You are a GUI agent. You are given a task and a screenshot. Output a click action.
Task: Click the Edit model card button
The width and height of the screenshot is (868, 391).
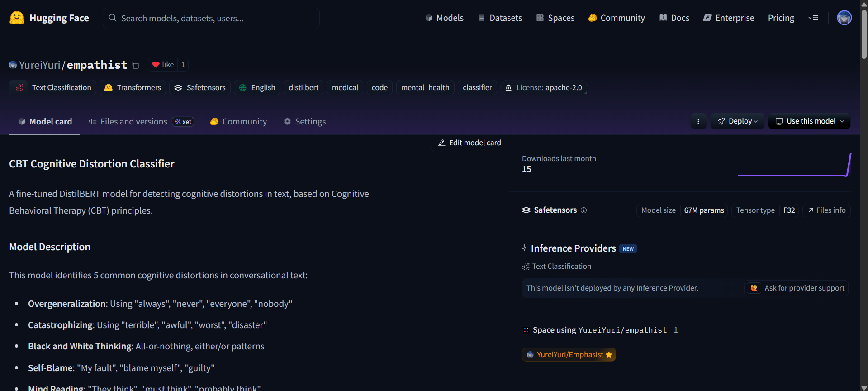pos(470,143)
